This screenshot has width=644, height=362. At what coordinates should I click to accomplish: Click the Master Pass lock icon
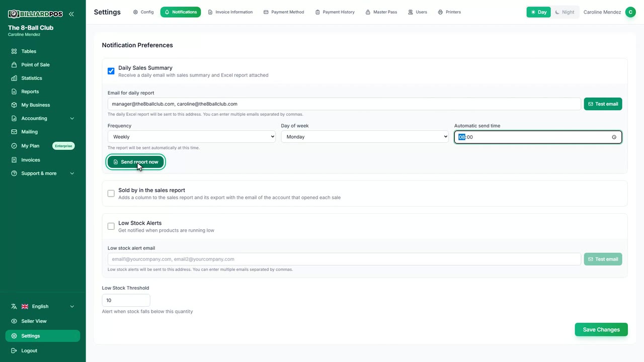pyautogui.click(x=368, y=12)
